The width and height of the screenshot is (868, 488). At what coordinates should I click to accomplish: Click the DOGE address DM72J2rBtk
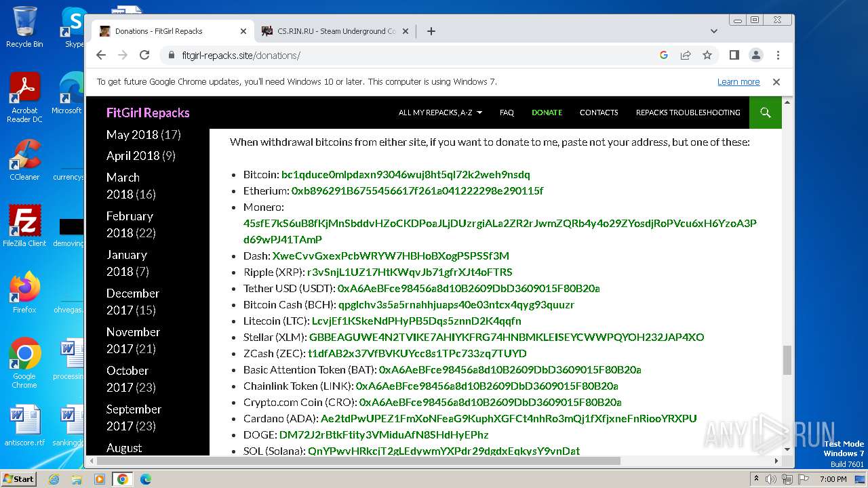(x=384, y=434)
